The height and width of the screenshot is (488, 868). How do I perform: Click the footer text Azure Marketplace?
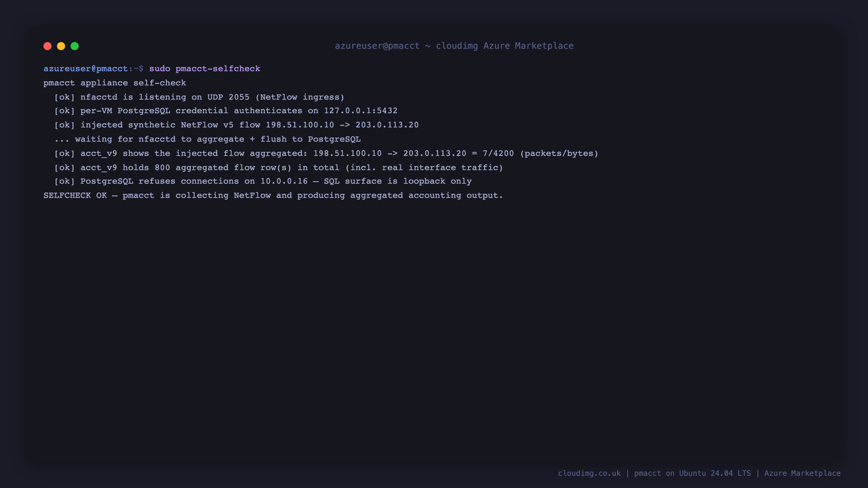(802, 473)
